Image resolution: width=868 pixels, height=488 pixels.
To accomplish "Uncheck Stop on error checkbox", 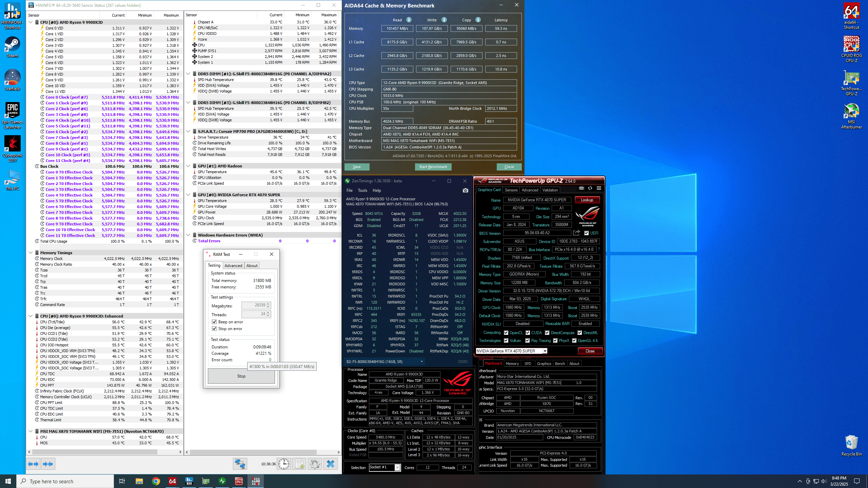I will point(214,328).
